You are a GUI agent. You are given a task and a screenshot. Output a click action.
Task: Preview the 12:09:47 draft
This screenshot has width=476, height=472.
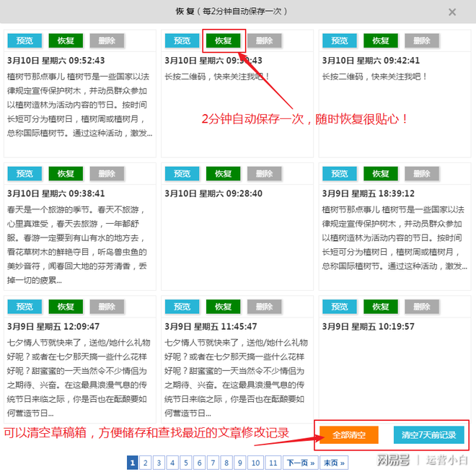25,307
